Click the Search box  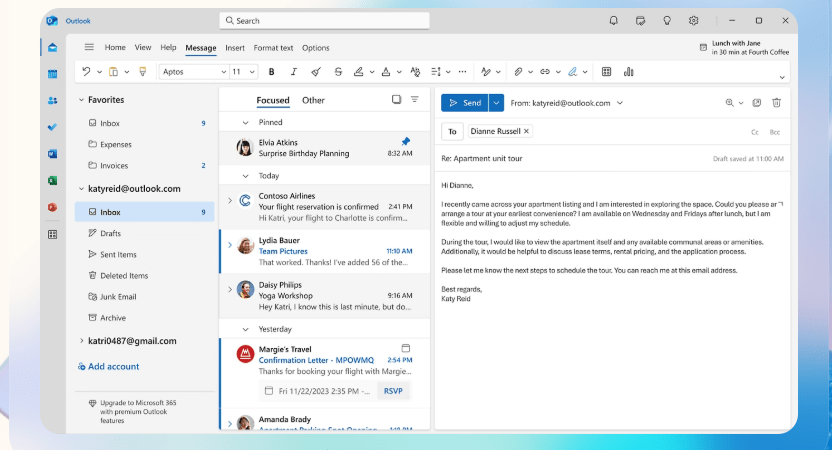click(x=324, y=21)
